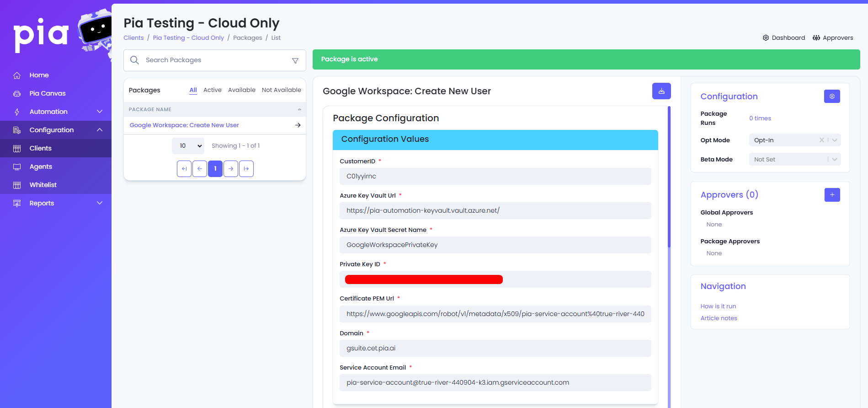Open the Beta Mode dropdown
This screenshot has width=868, height=408.
(x=834, y=159)
